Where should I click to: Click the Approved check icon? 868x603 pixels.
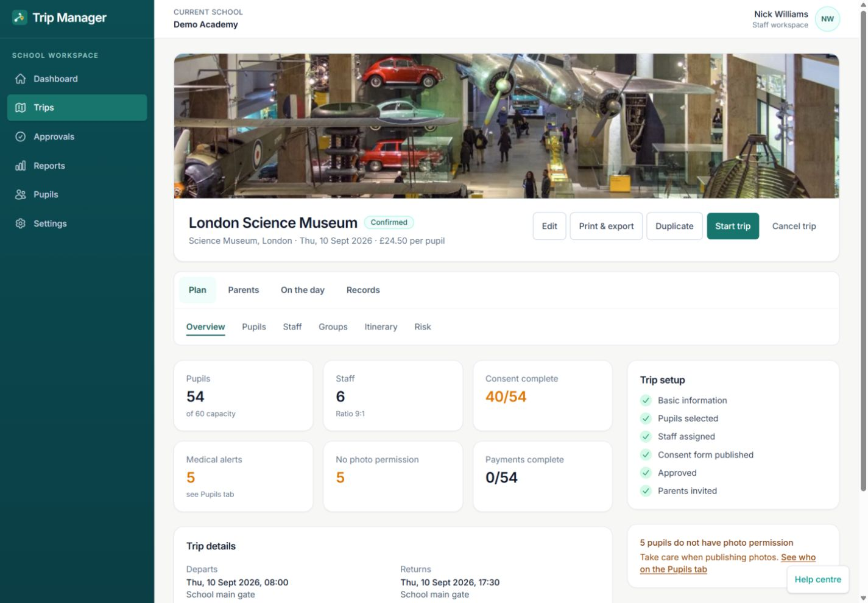[646, 473]
